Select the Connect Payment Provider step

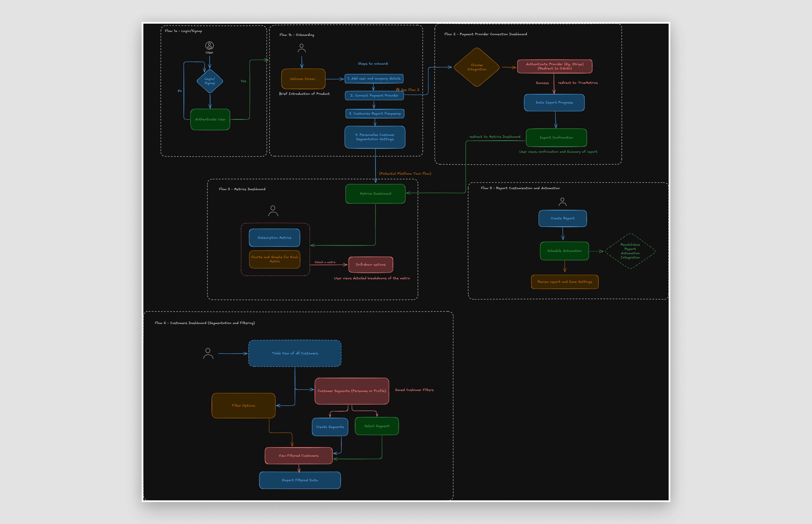[x=374, y=96]
